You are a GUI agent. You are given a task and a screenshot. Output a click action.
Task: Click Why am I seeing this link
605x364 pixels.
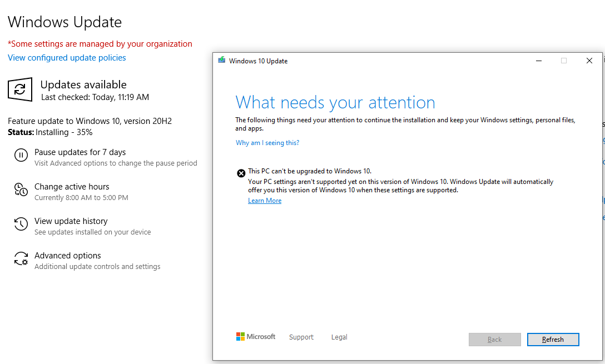point(267,143)
